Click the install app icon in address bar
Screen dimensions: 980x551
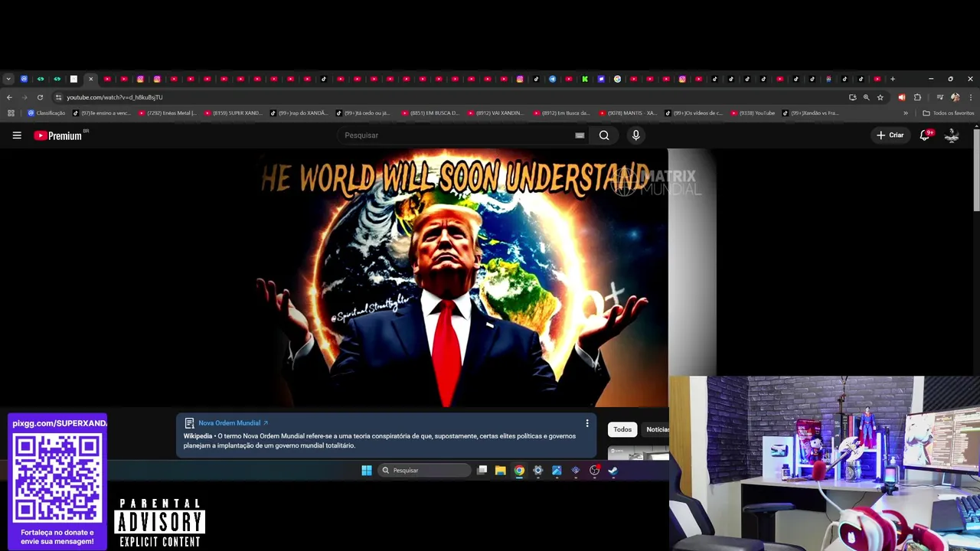852,97
